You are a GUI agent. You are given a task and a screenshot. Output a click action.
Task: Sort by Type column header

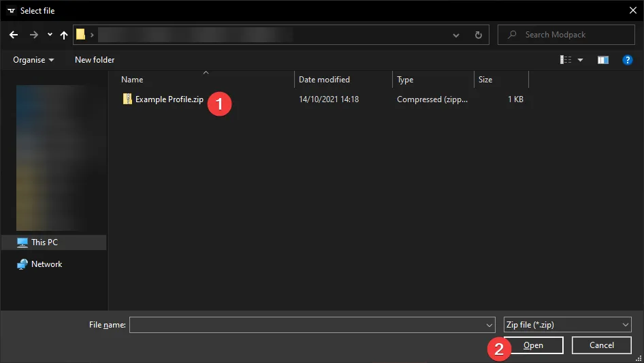tap(405, 80)
